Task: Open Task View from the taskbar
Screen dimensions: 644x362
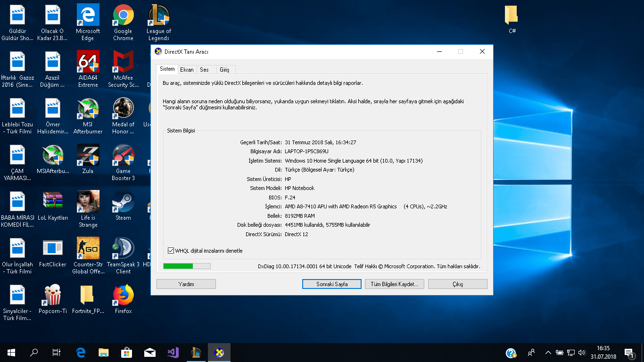Action: [x=57, y=353]
